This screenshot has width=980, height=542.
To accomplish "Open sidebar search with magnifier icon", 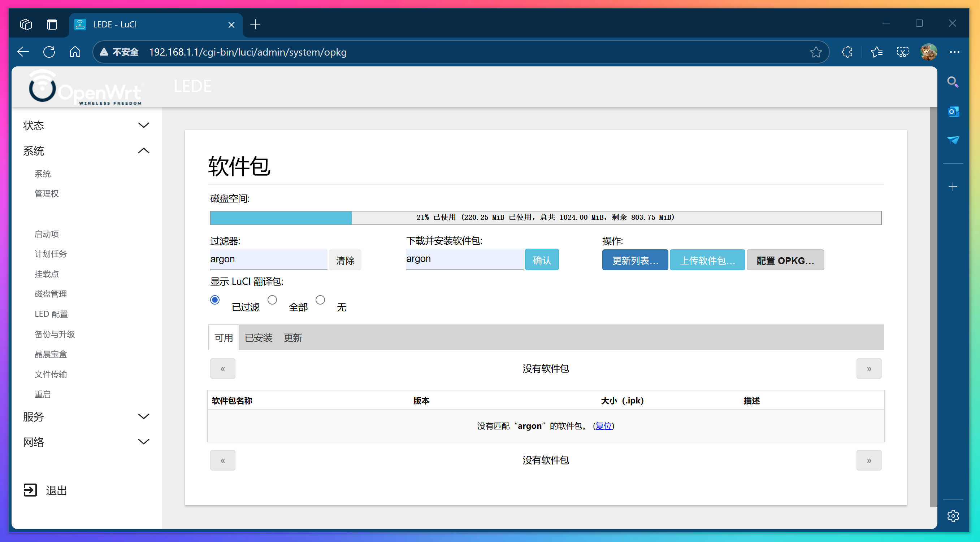I will click(x=953, y=82).
